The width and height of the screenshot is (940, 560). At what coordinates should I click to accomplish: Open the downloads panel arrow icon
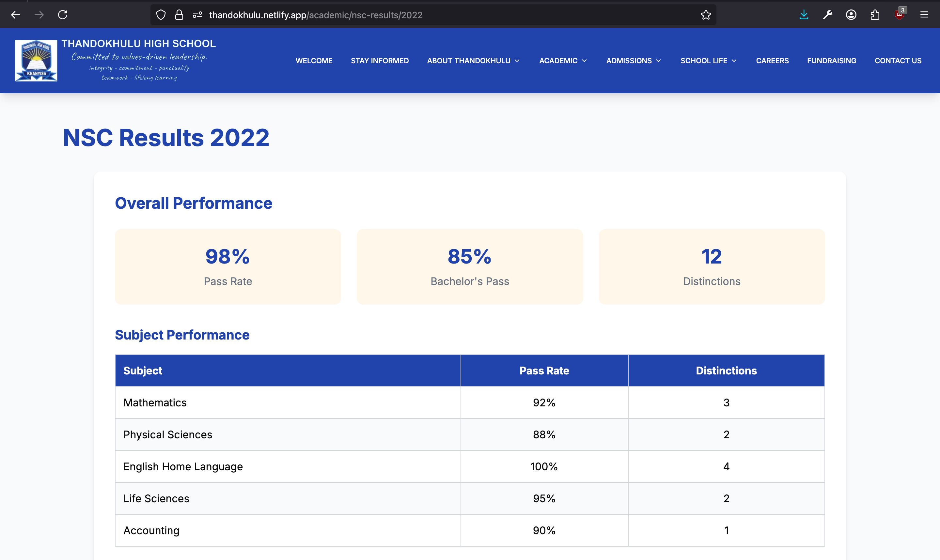(804, 15)
